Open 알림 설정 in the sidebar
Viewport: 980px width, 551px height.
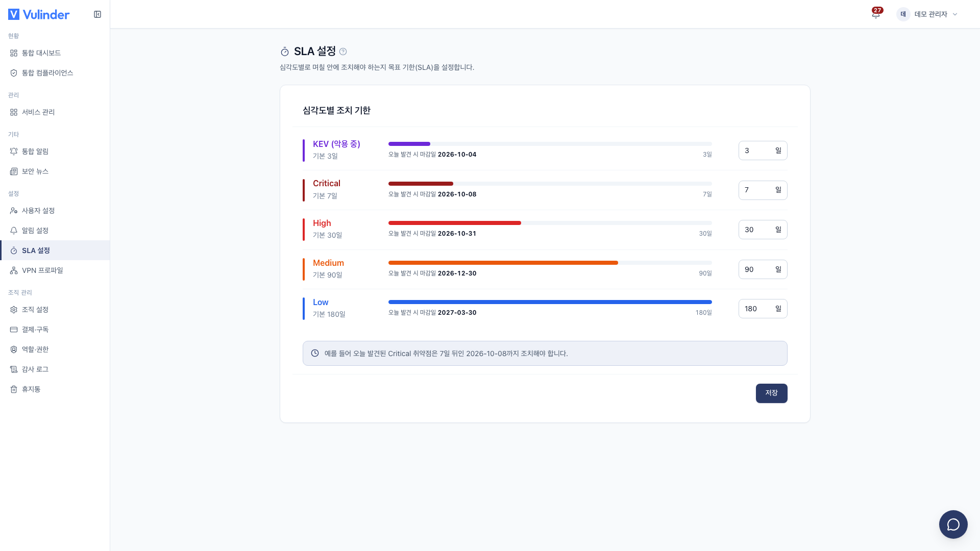(55, 231)
